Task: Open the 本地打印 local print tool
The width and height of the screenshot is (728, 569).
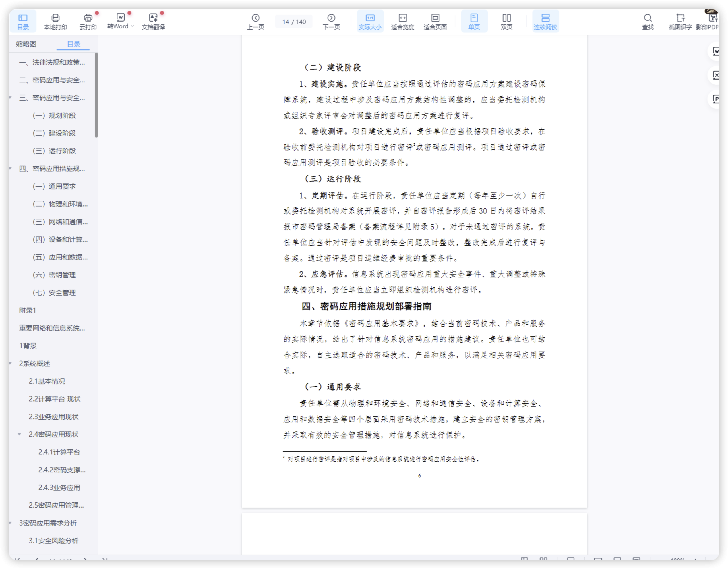Action: point(55,21)
